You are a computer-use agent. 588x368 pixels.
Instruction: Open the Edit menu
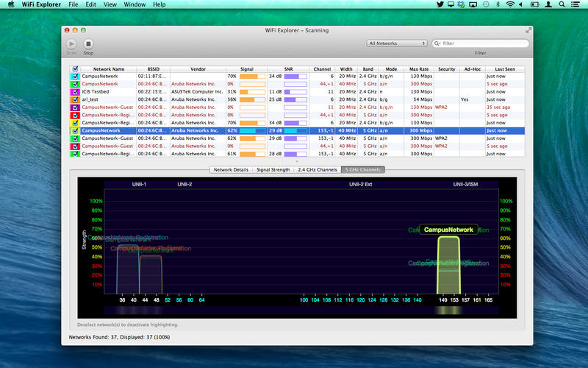click(x=90, y=4)
